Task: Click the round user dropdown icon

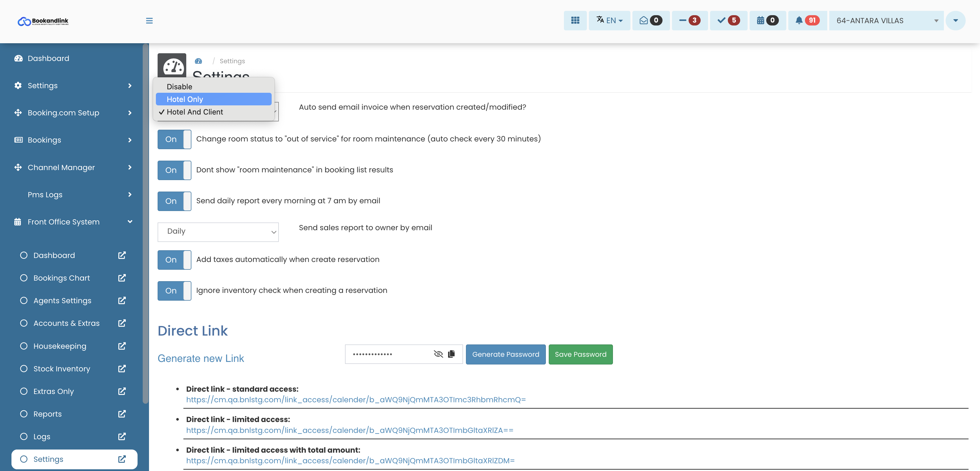Action: point(955,21)
